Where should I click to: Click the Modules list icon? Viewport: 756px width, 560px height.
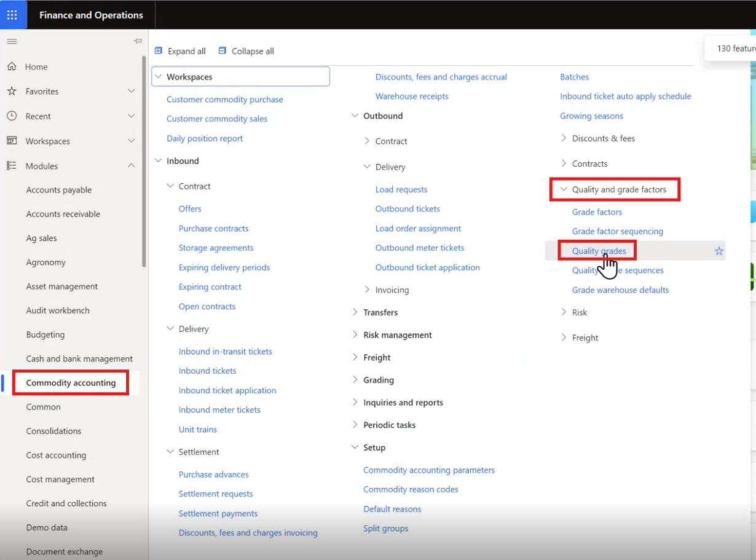point(12,166)
